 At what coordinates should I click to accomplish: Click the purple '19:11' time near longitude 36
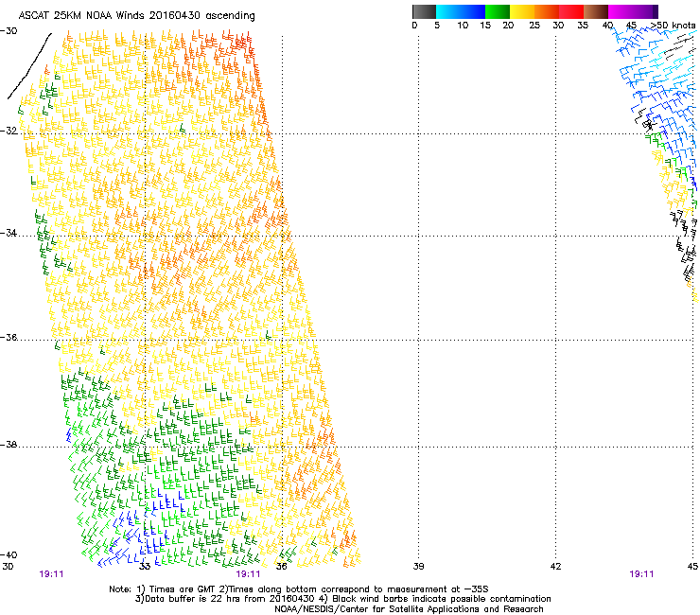248,574
